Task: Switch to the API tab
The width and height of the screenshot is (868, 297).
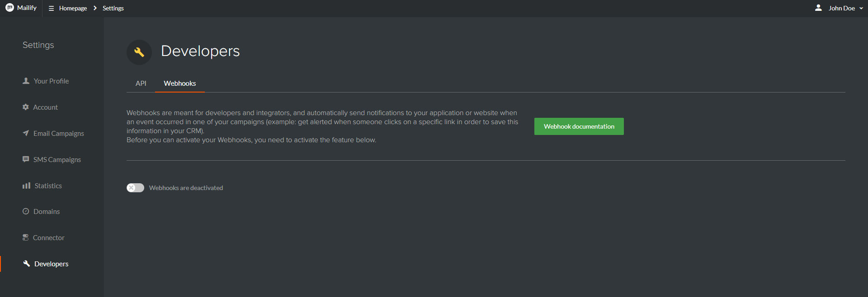Action: (x=141, y=84)
